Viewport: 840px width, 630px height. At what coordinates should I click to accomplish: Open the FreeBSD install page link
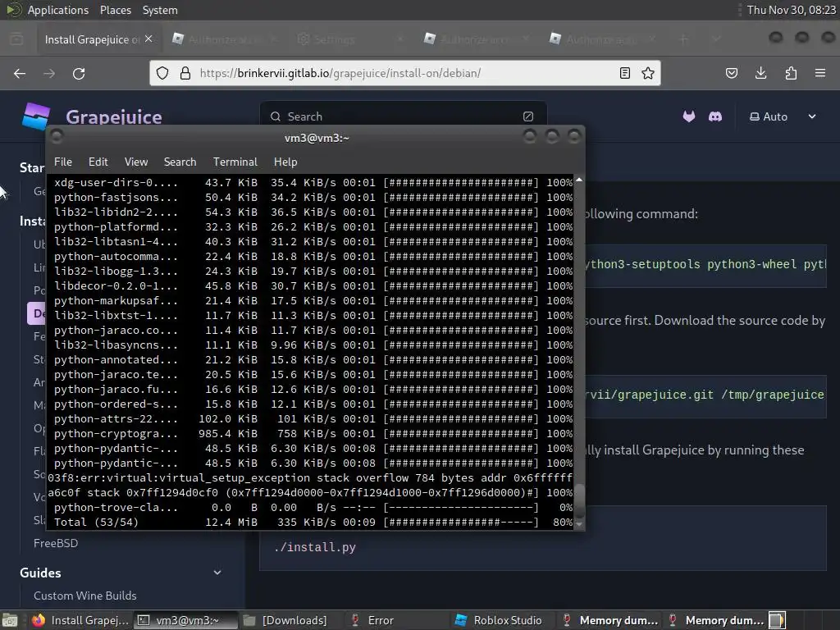56,543
